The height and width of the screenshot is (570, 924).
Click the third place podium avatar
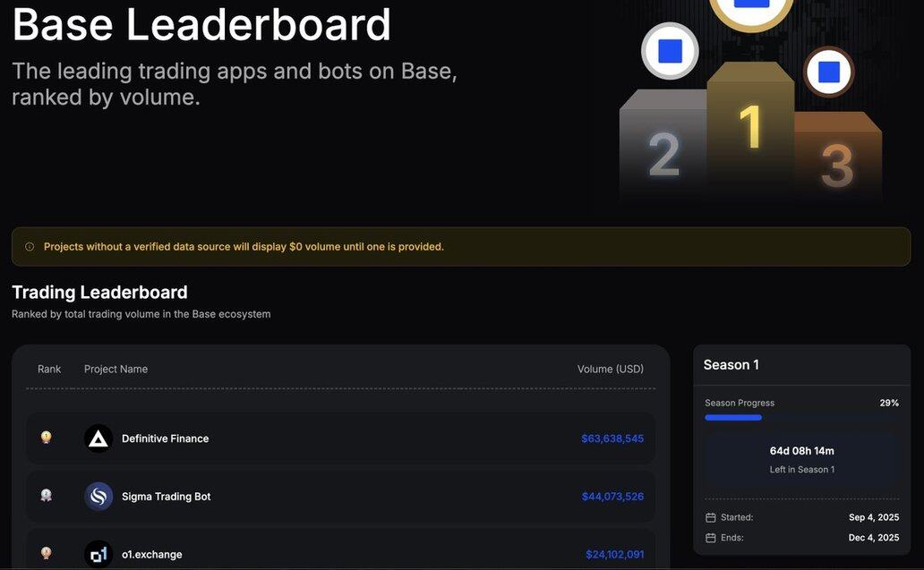coord(828,72)
